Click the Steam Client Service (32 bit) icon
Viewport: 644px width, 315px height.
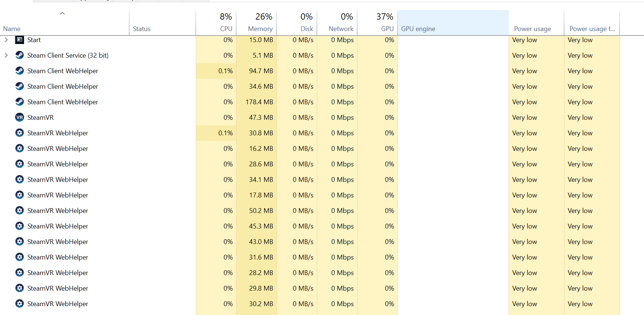click(x=20, y=55)
